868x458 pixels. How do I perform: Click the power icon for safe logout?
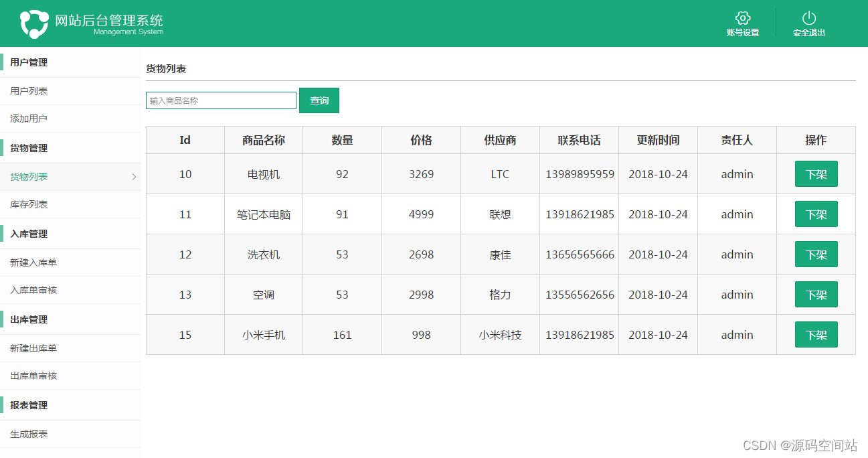[x=809, y=18]
